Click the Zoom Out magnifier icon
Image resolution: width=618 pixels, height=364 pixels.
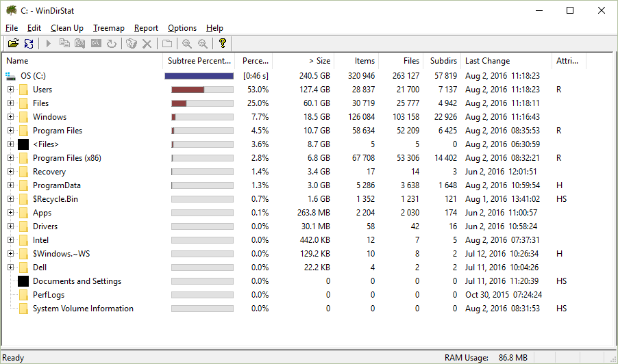click(203, 43)
